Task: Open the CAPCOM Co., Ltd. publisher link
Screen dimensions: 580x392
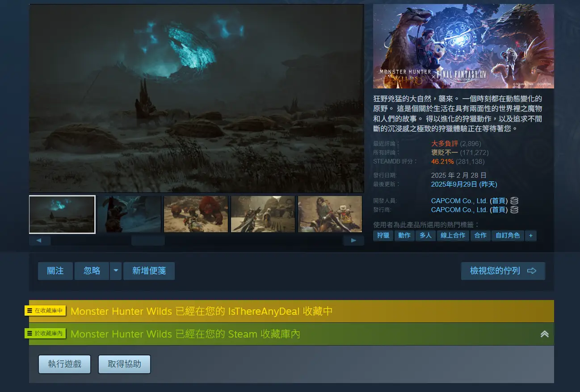Action: [459, 209]
